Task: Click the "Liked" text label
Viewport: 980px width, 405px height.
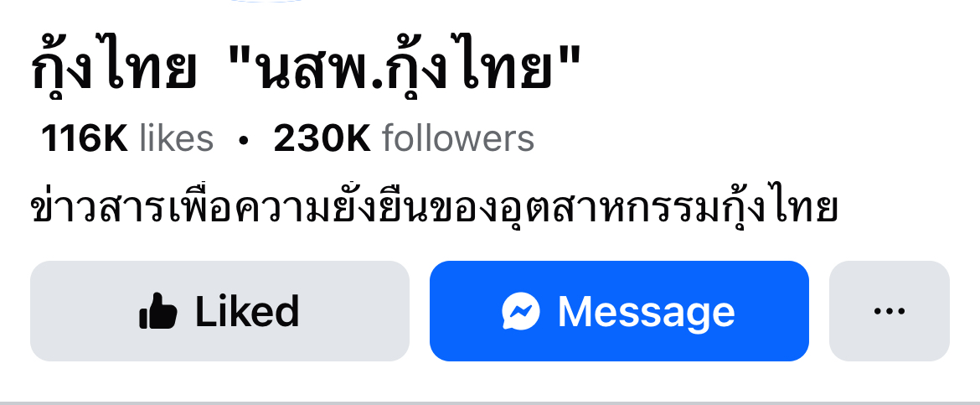Action: [x=247, y=311]
